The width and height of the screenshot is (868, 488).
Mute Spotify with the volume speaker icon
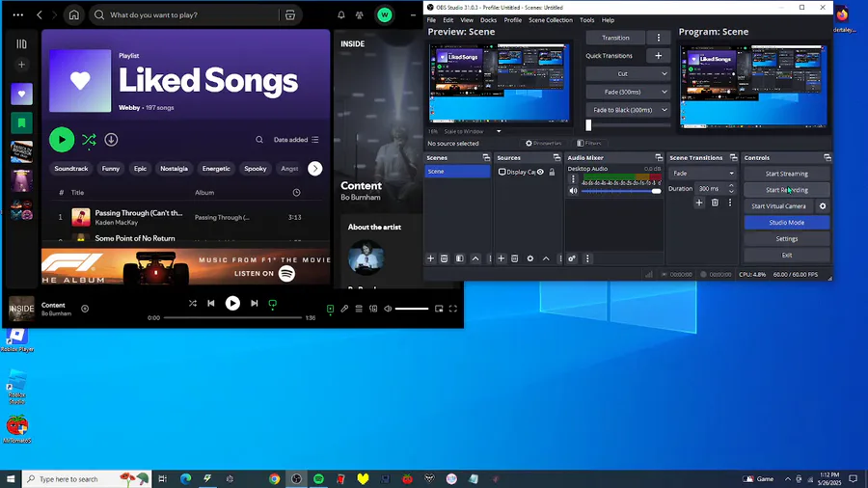click(388, 309)
